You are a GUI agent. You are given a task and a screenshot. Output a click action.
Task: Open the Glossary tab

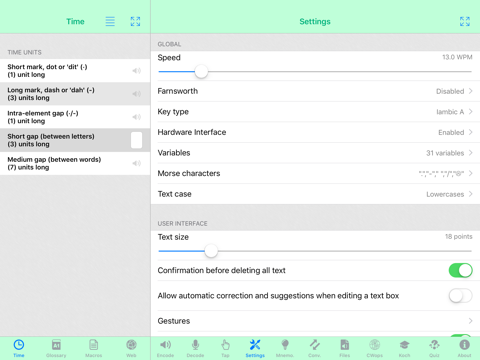pos(56,348)
